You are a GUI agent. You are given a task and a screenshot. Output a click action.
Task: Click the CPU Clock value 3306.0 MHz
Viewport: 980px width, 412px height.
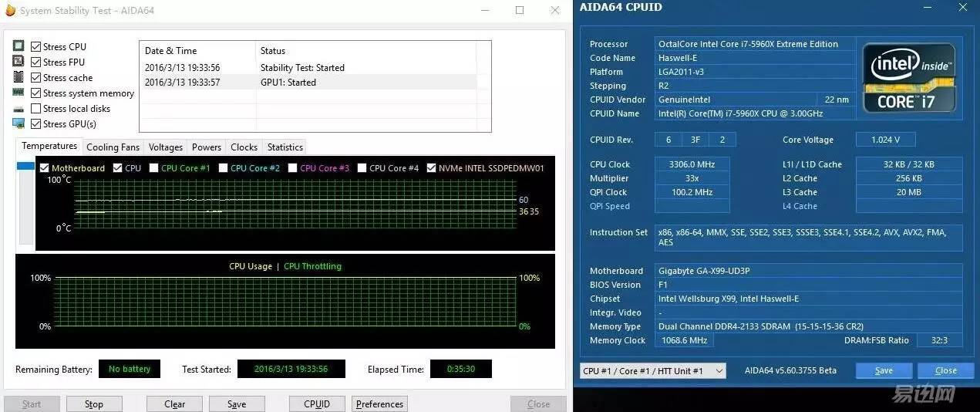692,164
